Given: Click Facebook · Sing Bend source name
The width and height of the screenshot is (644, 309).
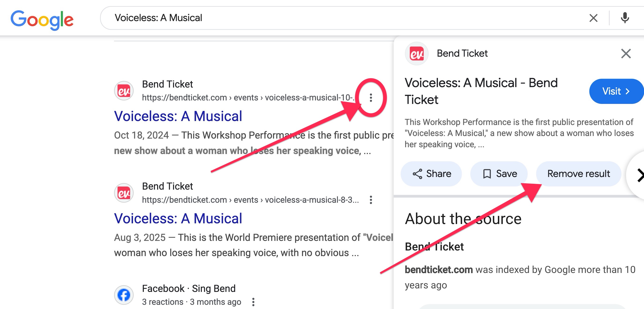Looking at the screenshot, I should [189, 288].
